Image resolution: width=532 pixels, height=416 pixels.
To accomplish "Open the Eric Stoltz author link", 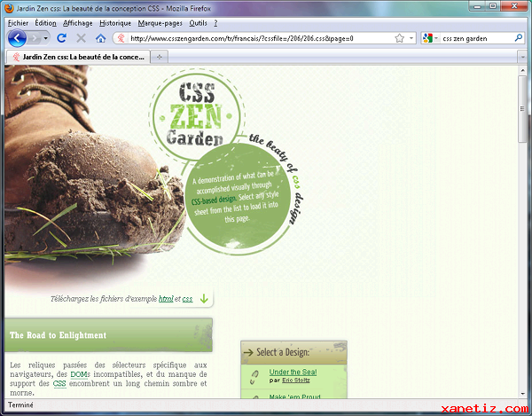I will point(296,381).
